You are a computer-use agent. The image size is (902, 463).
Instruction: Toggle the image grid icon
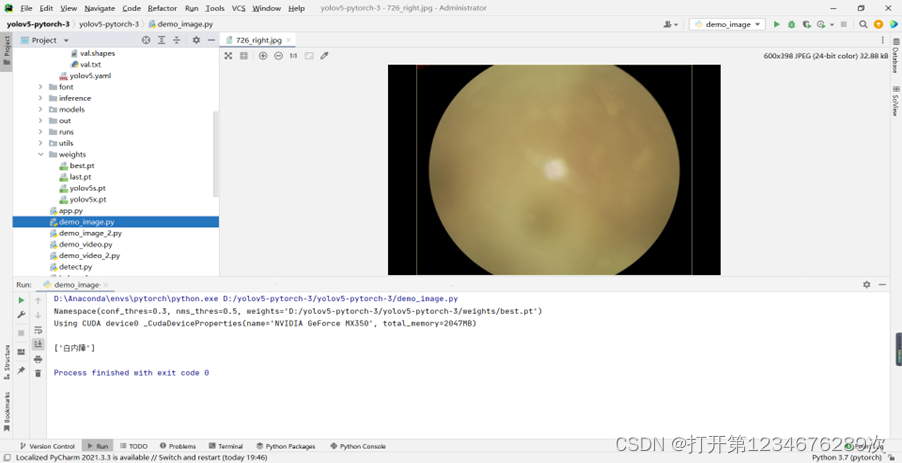[244, 56]
